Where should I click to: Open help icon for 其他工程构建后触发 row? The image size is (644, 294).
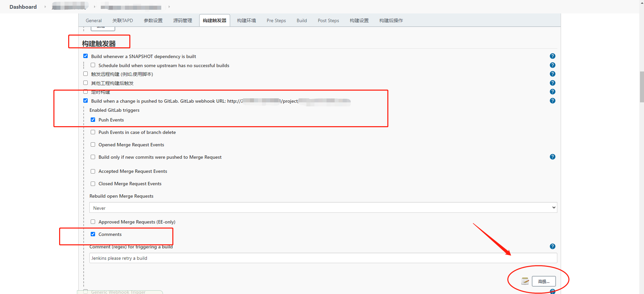click(x=552, y=83)
